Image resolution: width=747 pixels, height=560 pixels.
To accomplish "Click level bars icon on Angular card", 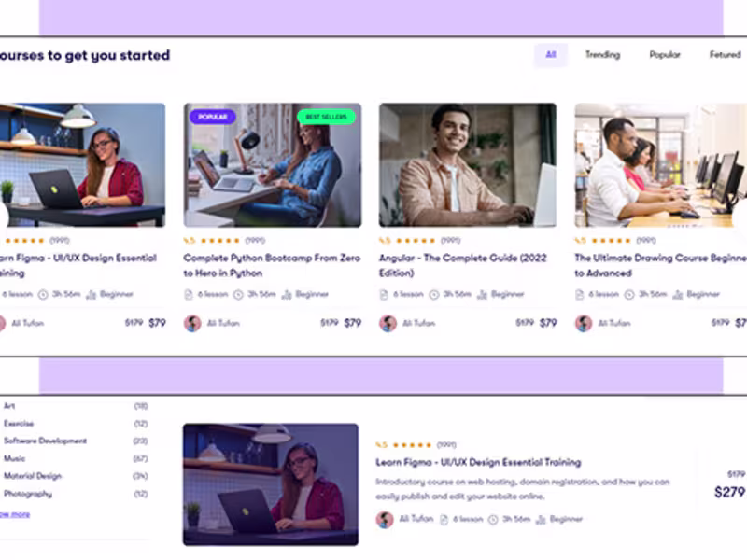I will click(482, 295).
